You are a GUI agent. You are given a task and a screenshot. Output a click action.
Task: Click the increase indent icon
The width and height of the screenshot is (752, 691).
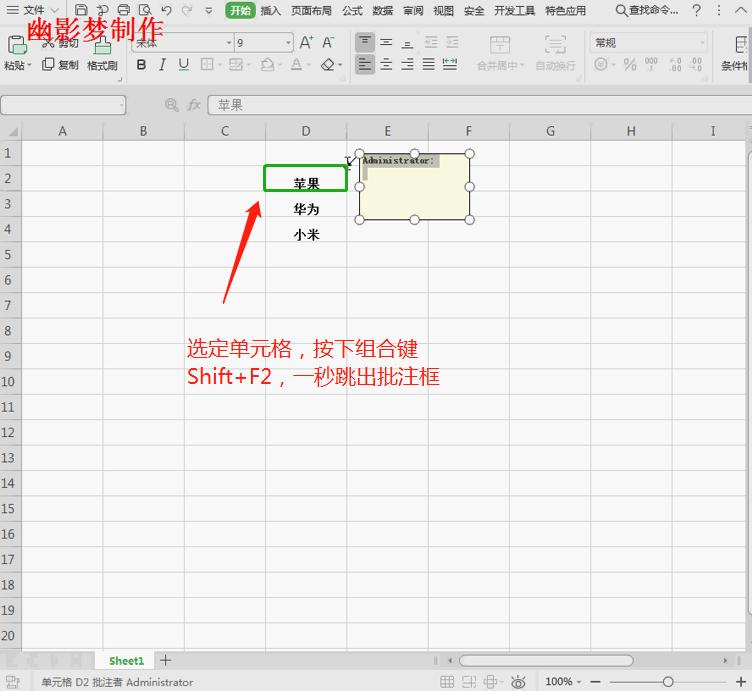tap(452, 43)
